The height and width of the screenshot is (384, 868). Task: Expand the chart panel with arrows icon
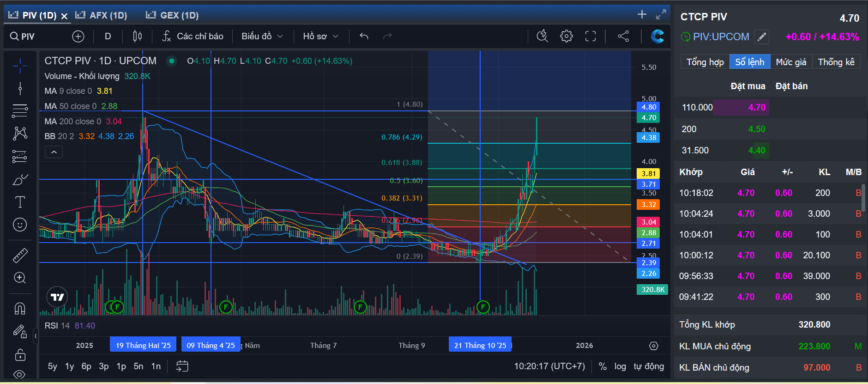[x=661, y=14]
